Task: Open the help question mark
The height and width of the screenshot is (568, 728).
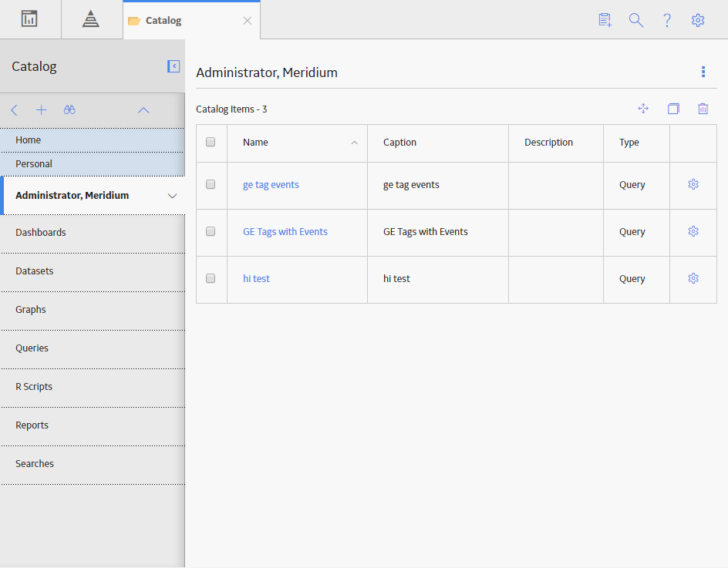Action: tap(667, 20)
